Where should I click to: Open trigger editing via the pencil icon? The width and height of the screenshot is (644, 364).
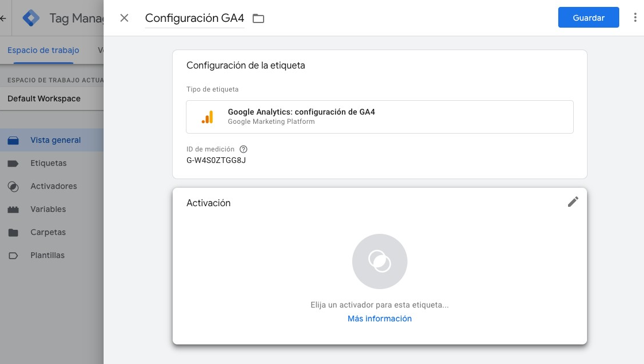(573, 202)
